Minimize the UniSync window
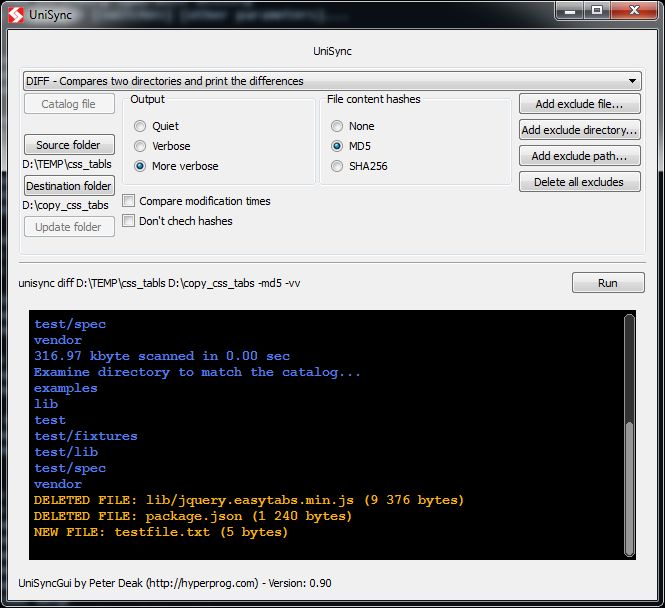Viewport: 665px width, 608px height. tap(570, 11)
